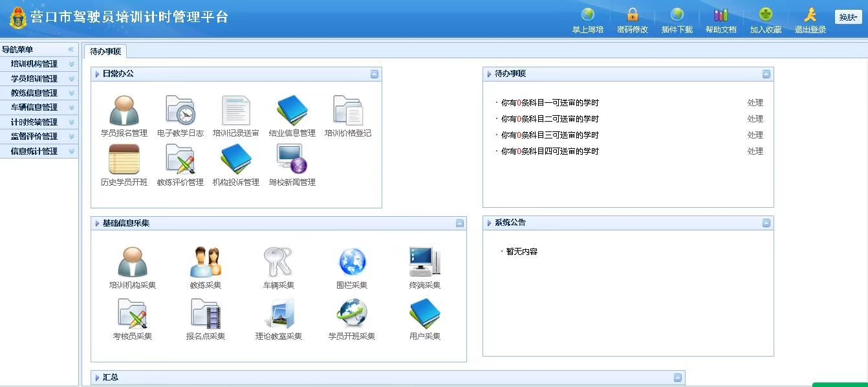This screenshot has width=868, height=387.
Task: Click 处理 for 科目一 row
Action: tap(755, 103)
